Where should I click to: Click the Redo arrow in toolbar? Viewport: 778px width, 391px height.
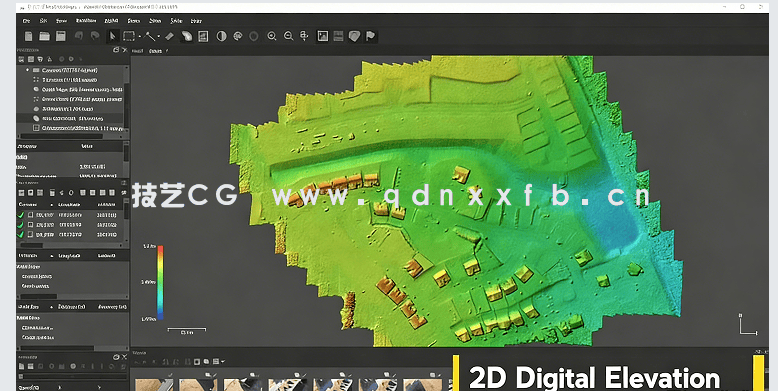coord(95,36)
